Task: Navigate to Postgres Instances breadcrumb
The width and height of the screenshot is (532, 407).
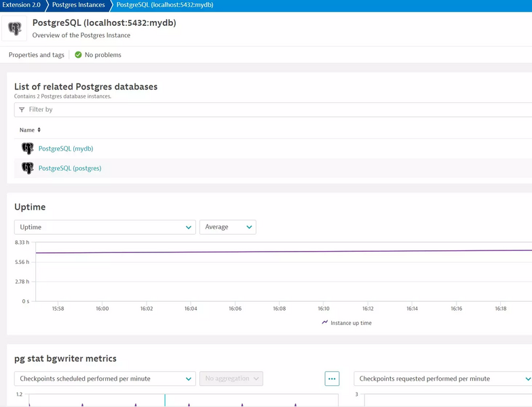Action: (x=78, y=5)
